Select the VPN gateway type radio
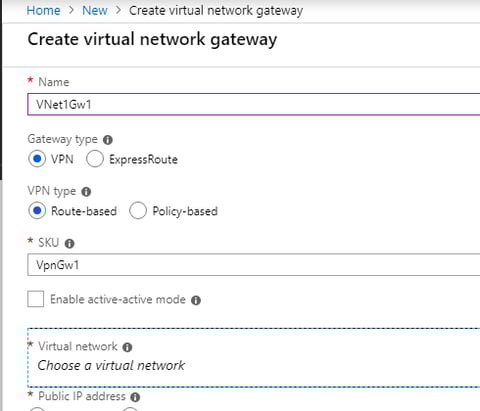 37,159
